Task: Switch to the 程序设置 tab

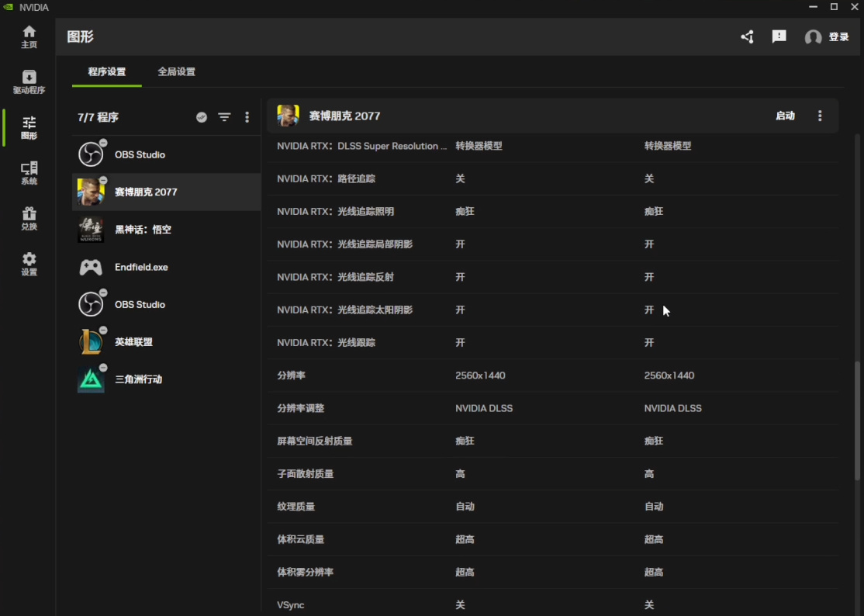Action: (x=107, y=71)
